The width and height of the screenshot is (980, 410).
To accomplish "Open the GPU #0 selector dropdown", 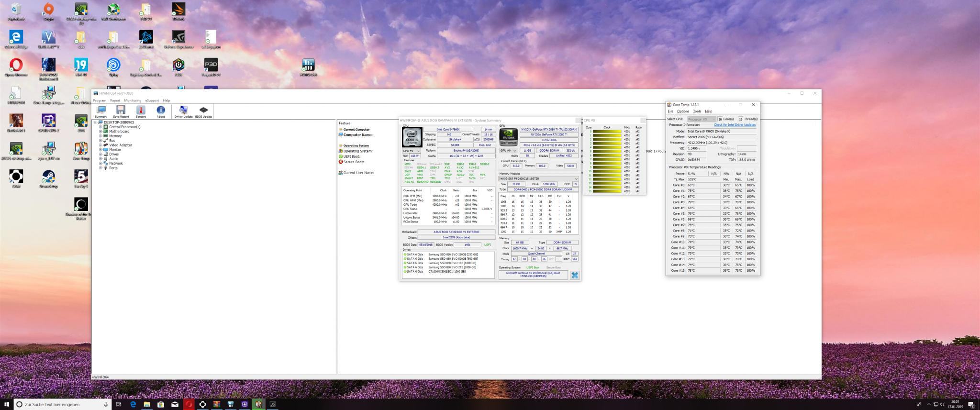I will coord(508,151).
